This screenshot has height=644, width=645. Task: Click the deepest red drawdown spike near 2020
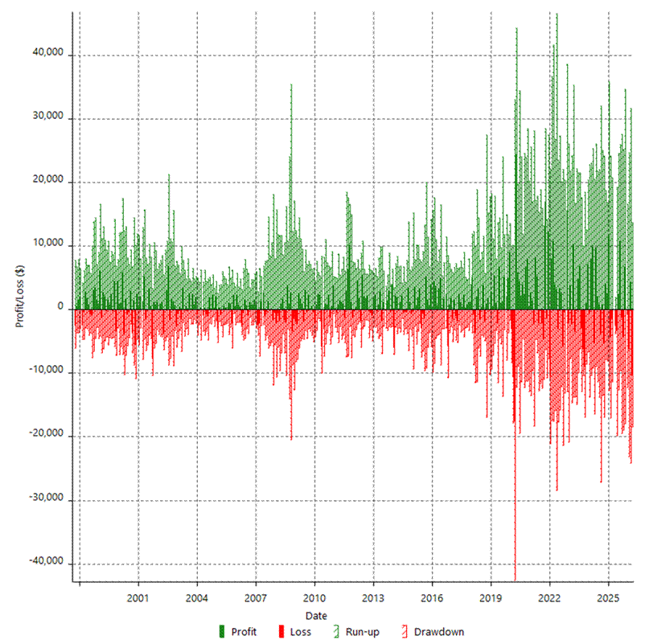[x=515, y=563]
